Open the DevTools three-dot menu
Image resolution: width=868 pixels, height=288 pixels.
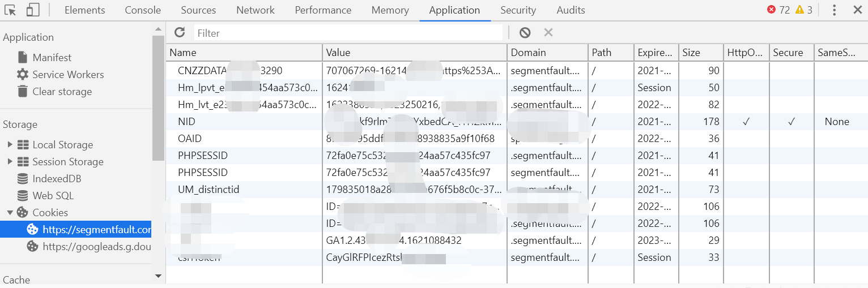[834, 10]
